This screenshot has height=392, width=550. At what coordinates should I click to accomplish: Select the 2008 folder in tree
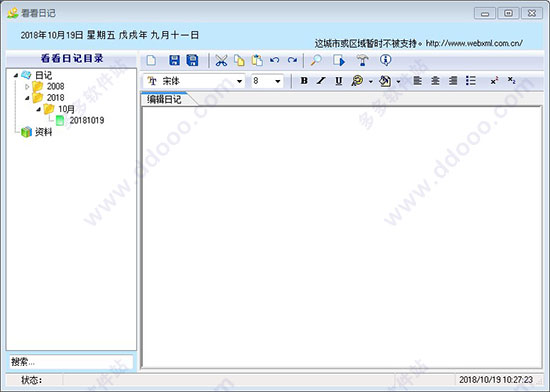tap(55, 86)
